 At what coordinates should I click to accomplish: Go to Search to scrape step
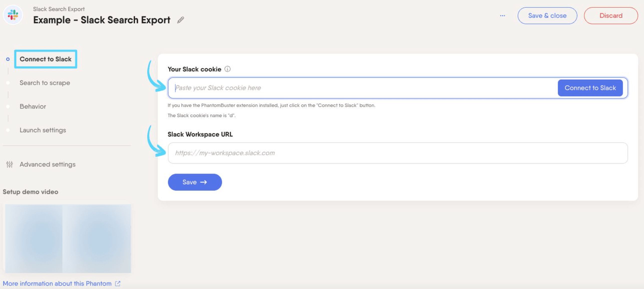[45, 83]
